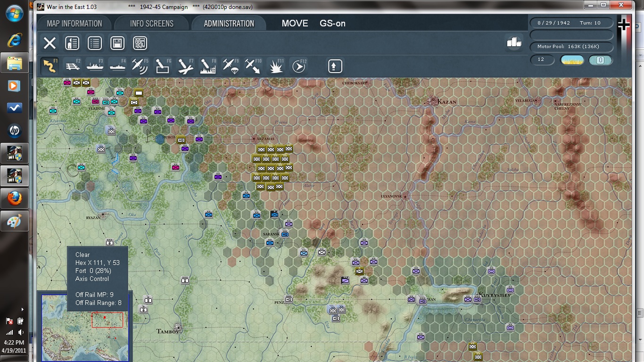This screenshot has width=644, height=362.
Task: Click the Ulyanovsk city on the map
Action: click(x=405, y=196)
